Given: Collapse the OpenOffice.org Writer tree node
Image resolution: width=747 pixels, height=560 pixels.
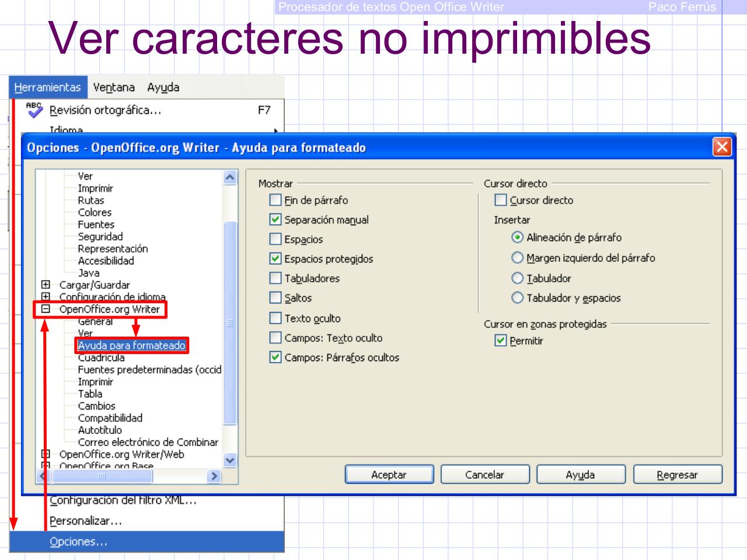Looking at the screenshot, I should pyautogui.click(x=46, y=309).
